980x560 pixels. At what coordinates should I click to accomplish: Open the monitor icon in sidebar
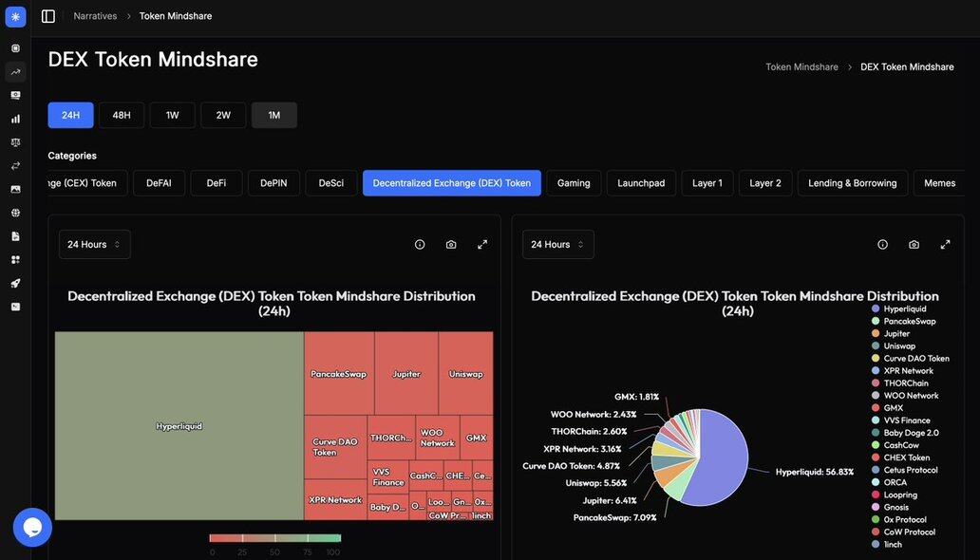[15, 96]
